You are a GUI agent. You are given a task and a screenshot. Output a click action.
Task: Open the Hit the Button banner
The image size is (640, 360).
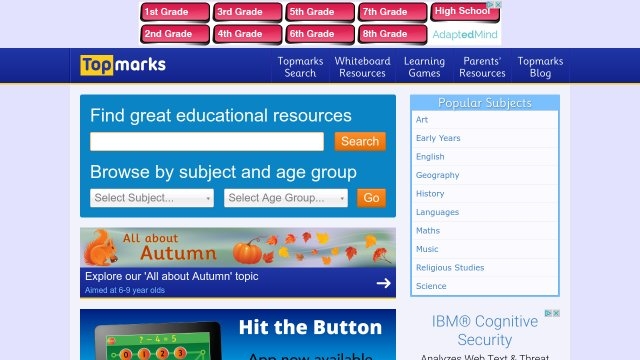[x=238, y=335]
